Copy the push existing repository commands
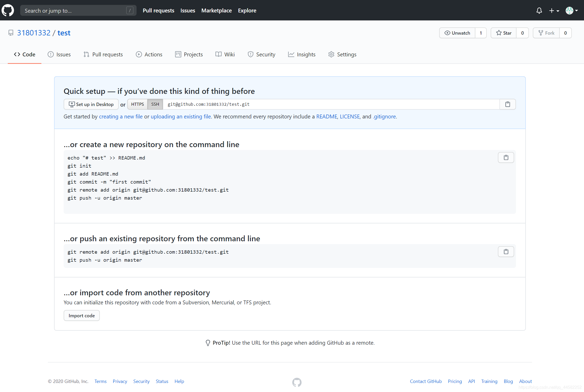Image resolution: width=584 pixels, height=392 pixels. [x=506, y=252]
